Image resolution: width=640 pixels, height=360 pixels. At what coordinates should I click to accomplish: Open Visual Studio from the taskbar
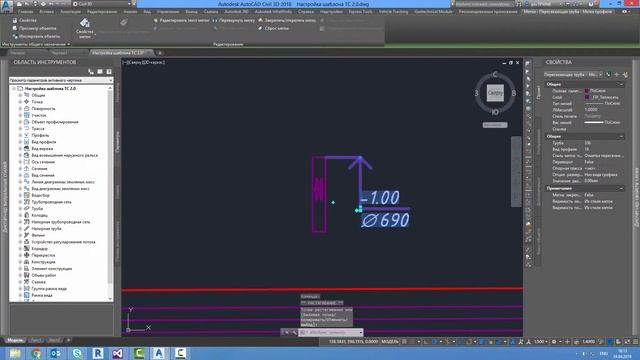pos(118,353)
